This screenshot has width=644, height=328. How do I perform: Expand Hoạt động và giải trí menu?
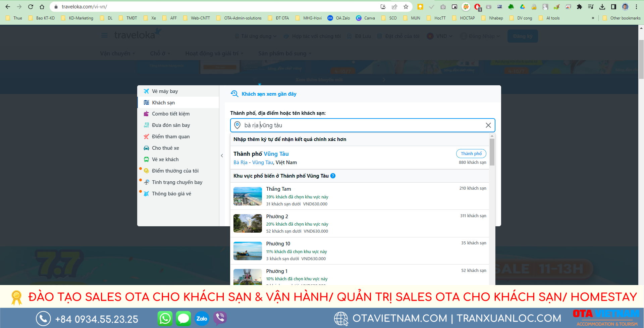(214, 53)
